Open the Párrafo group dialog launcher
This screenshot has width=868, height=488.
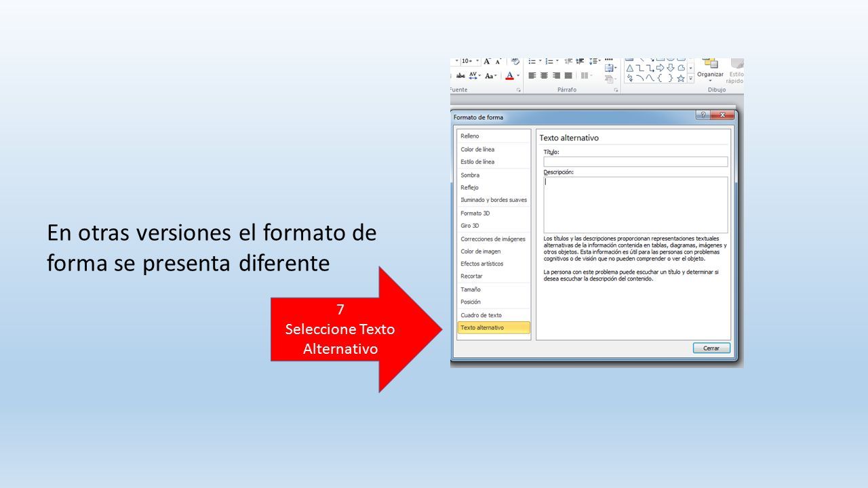click(616, 89)
